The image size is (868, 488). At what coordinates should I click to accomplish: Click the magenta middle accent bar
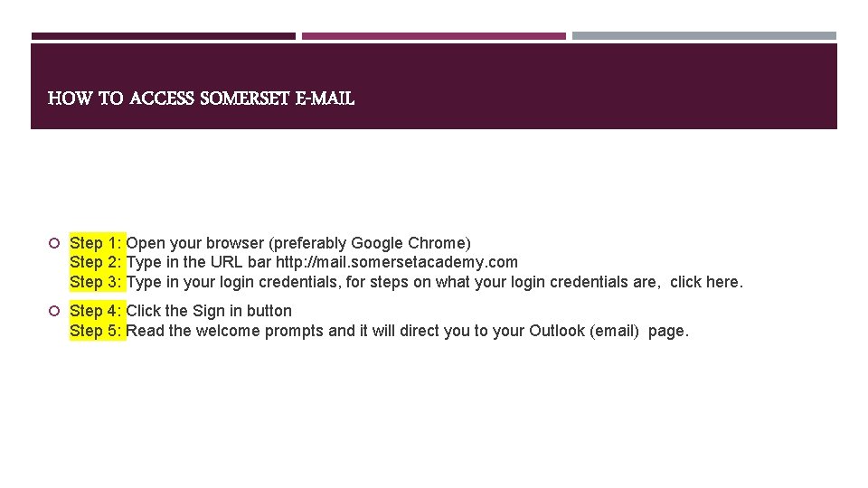(x=434, y=36)
